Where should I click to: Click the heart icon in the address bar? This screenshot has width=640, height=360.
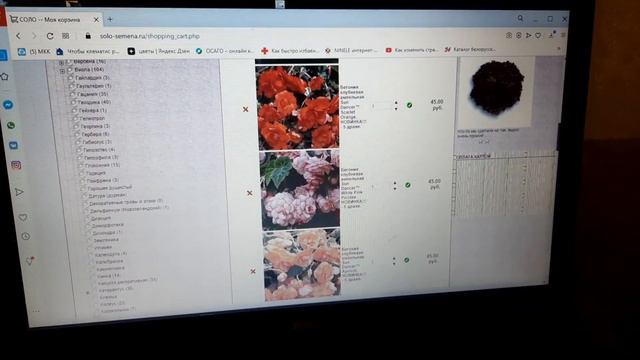(538, 36)
